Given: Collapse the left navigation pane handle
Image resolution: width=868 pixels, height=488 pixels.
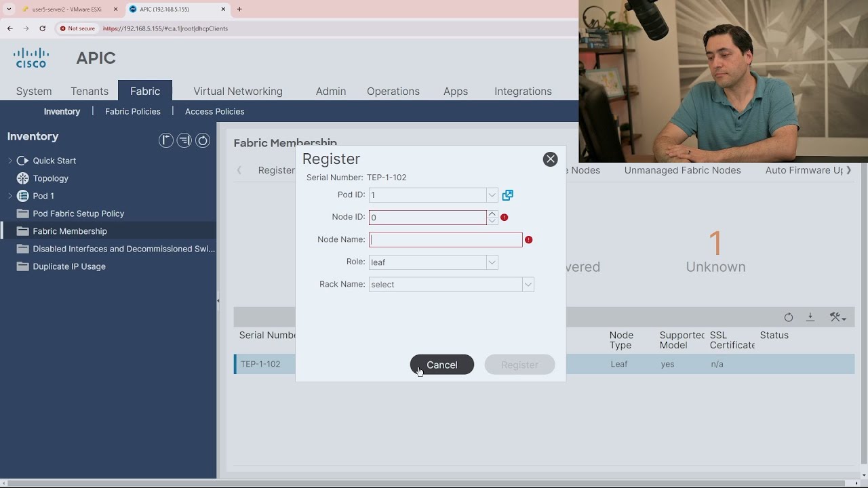Looking at the screenshot, I should click(218, 300).
